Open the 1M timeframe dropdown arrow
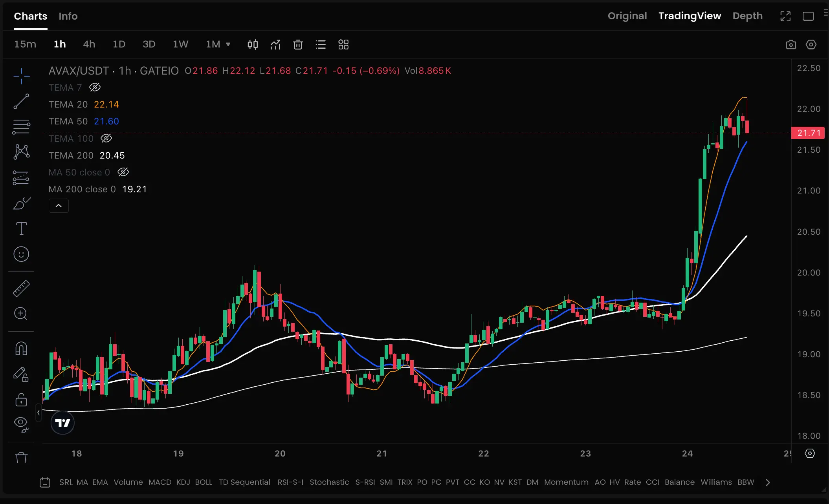The image size is (829, 504). click(228, 44)
